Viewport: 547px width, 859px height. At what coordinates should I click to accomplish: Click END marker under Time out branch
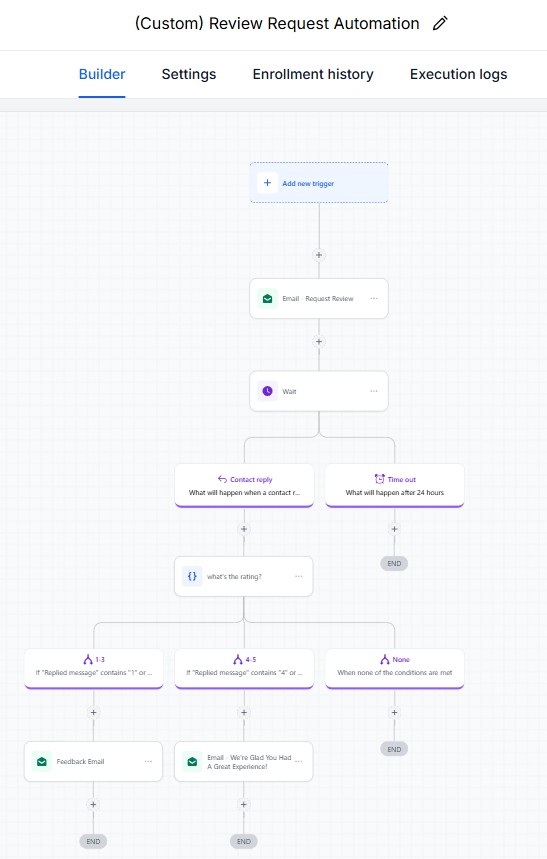tap(394, 563)
